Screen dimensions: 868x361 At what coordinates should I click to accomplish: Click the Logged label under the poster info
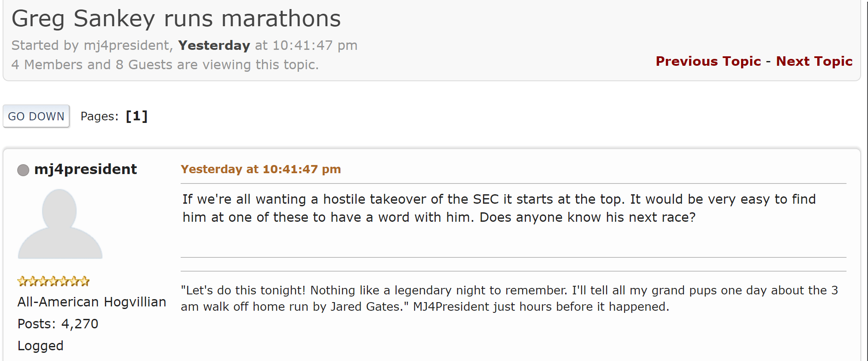point(40,346)
